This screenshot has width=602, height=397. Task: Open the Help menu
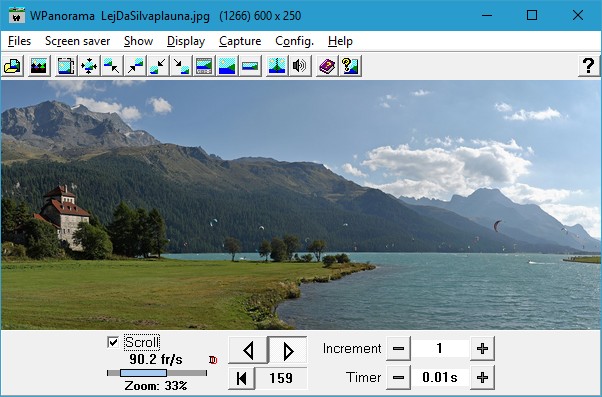[x=340, y=41]
